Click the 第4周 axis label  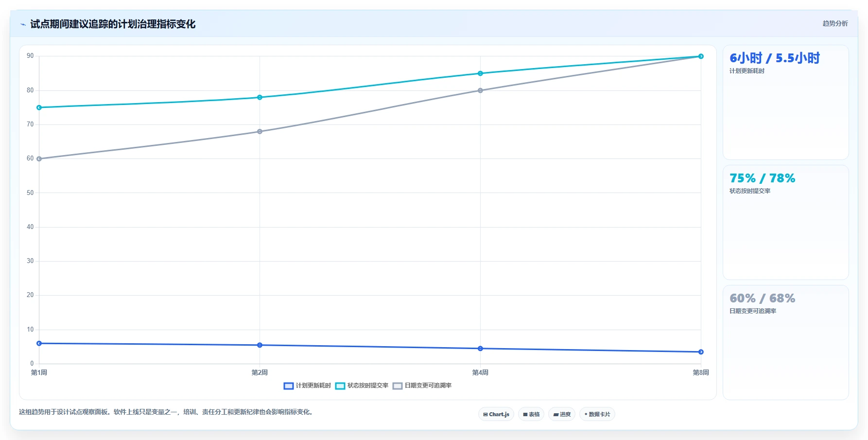[x=480, y=372]
